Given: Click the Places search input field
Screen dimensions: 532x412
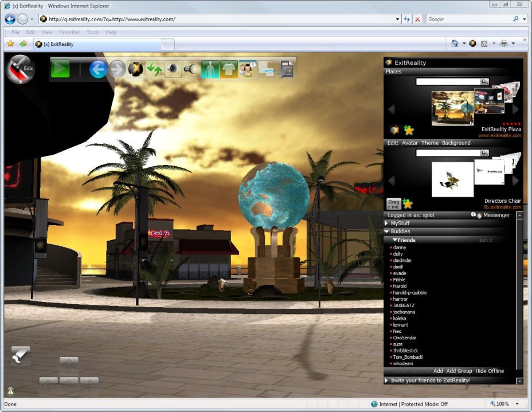Looking at the screenshot, I should tap(448, 82).
